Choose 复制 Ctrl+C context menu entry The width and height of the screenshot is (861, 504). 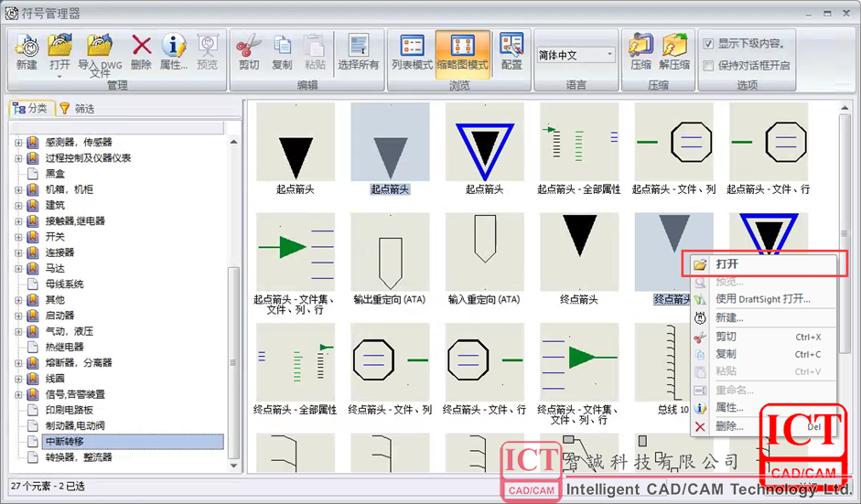pos(764,354)
